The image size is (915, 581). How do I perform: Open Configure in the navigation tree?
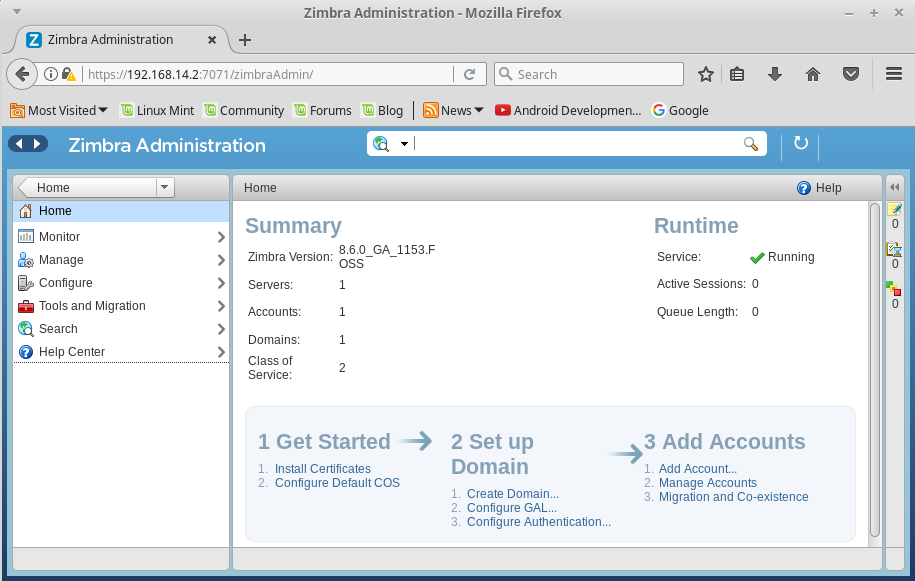(121, 282)
